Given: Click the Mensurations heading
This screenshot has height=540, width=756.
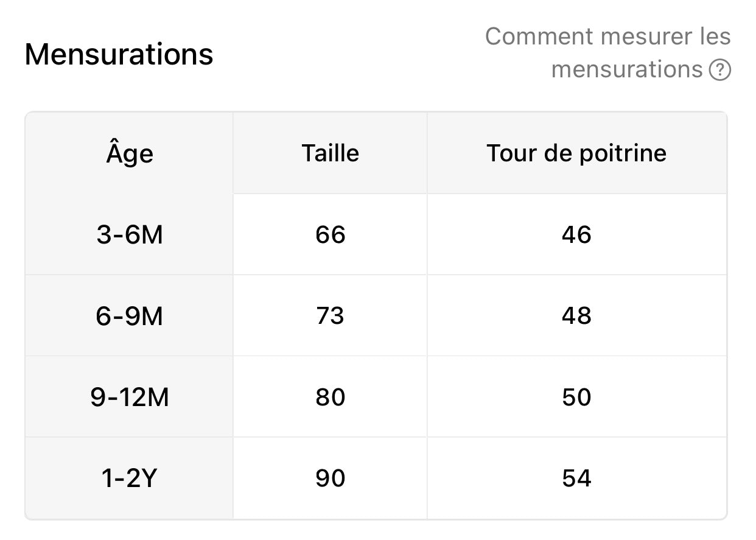Looking at the screenshot, I should pyautogui.click(x=119, y=54).
